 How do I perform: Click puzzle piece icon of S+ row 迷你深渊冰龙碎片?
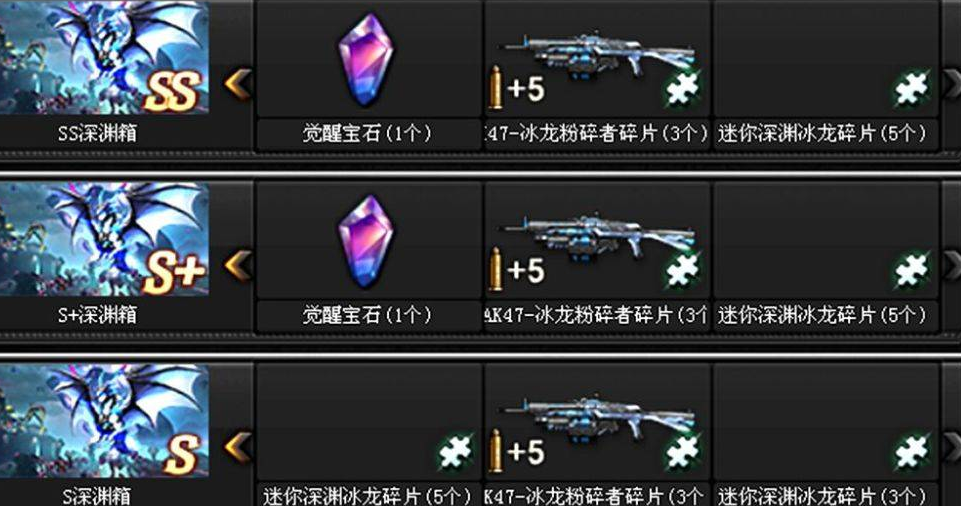(911, 270)
